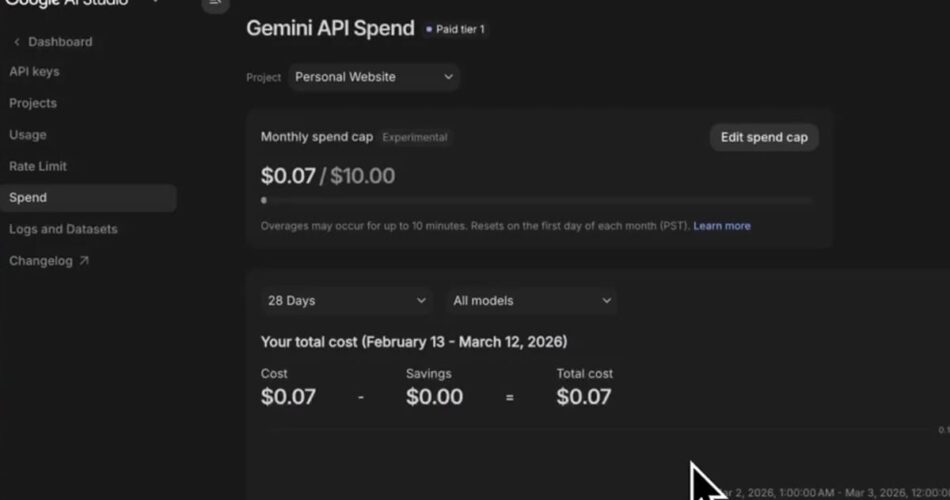Open API keys in the sidebar
950x500 pixels.
coord(34,72)
